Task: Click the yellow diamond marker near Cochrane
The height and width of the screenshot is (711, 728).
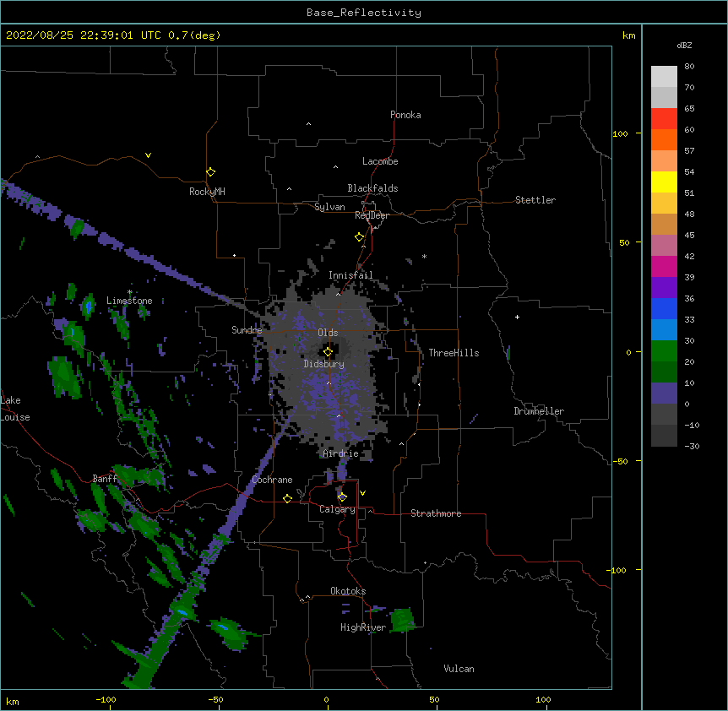Action: pos(287,498)
